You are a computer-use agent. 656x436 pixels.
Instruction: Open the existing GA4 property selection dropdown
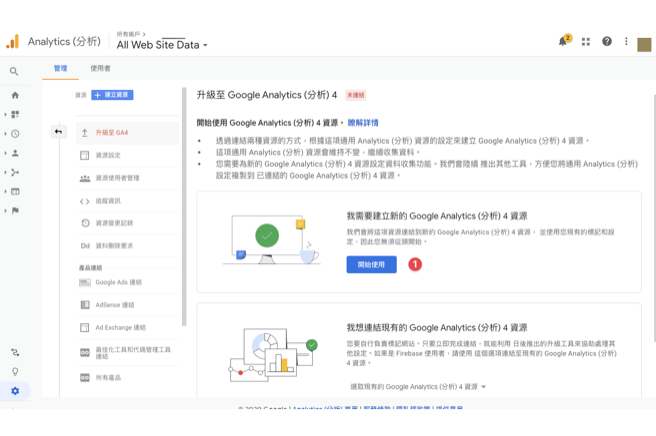418,387
